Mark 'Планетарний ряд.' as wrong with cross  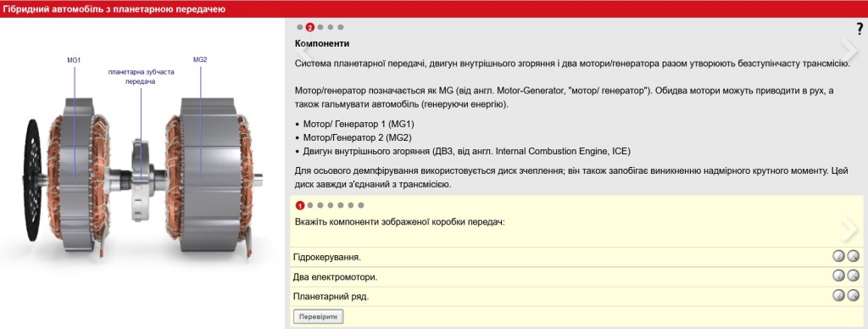(x=854, y=295)
